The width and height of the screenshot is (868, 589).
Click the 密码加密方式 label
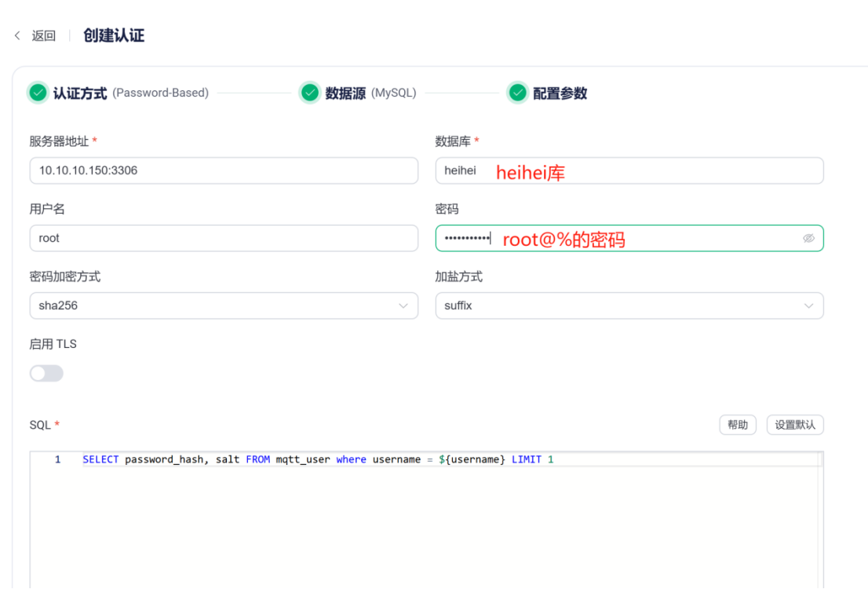(x=65, y=276)
